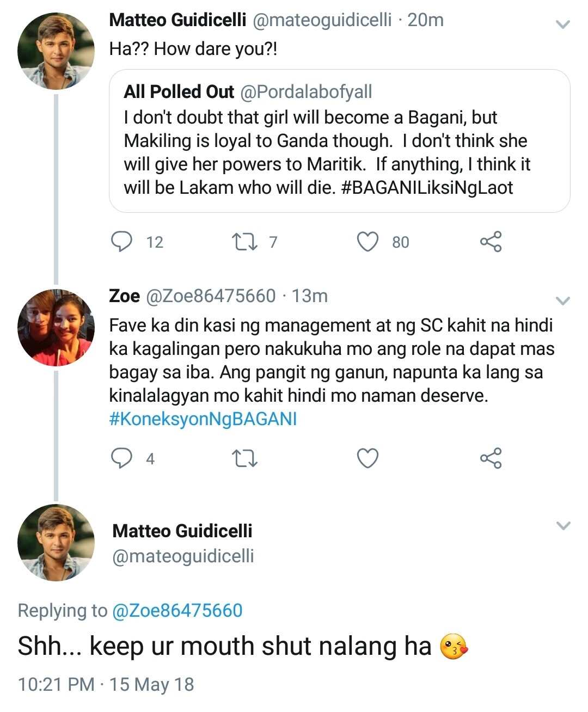
Task: Share Matteo's 'How dare you' tweet
Action: (x=491, y=242)
